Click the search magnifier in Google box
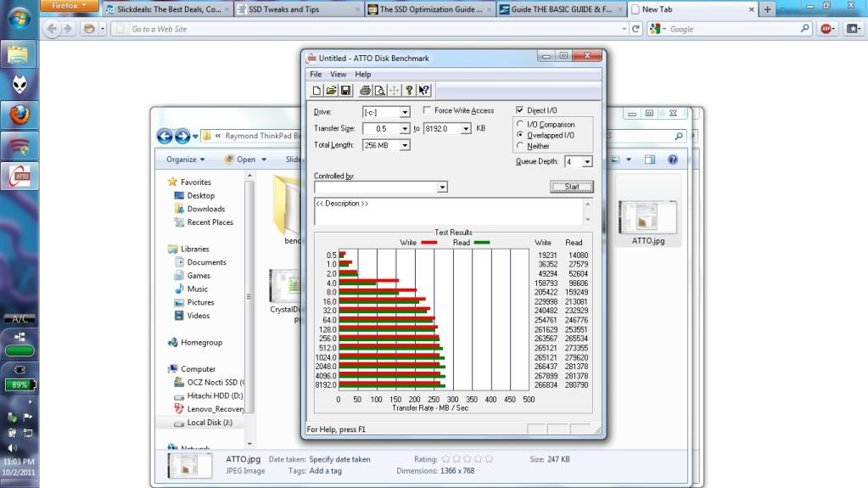The image size is (868, 488). [804, 29]
